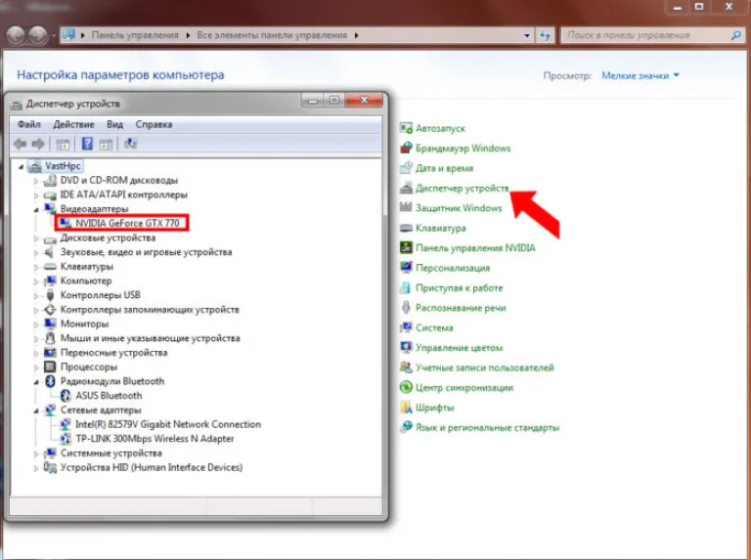Screen dimensions: 751x560
Task: Select ASUS Bluetooth device
Action: [x=109, y=396]
